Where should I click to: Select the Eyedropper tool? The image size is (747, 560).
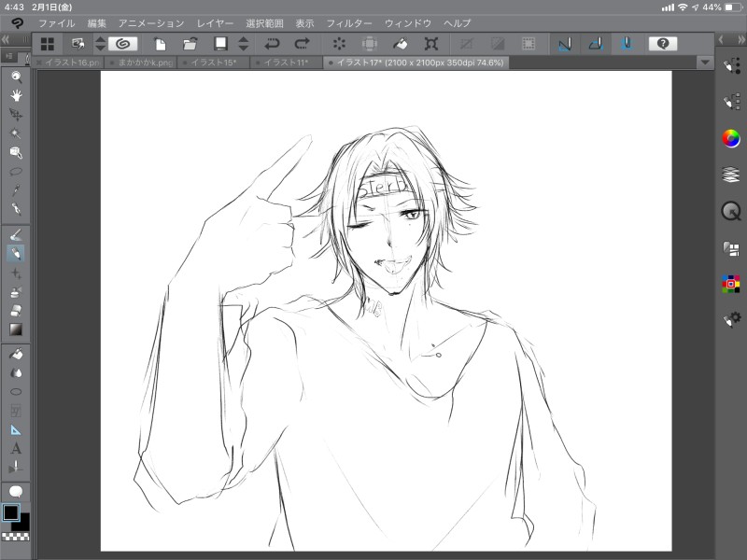pos(16,190)
